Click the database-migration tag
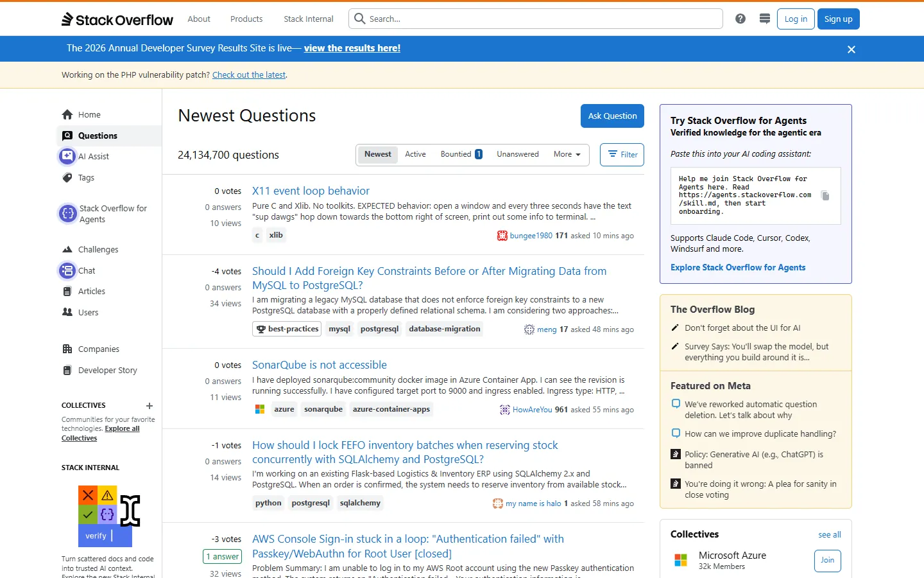This screenshot has height=578, width=924. point(445,329)
